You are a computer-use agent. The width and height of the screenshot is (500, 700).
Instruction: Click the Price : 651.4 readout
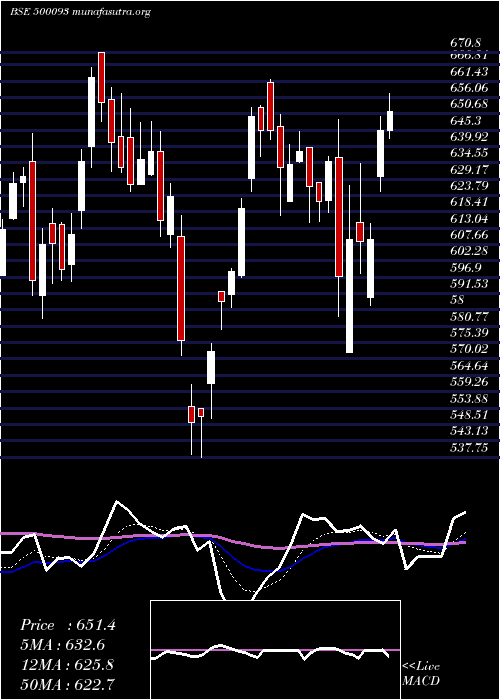(68, 625)
